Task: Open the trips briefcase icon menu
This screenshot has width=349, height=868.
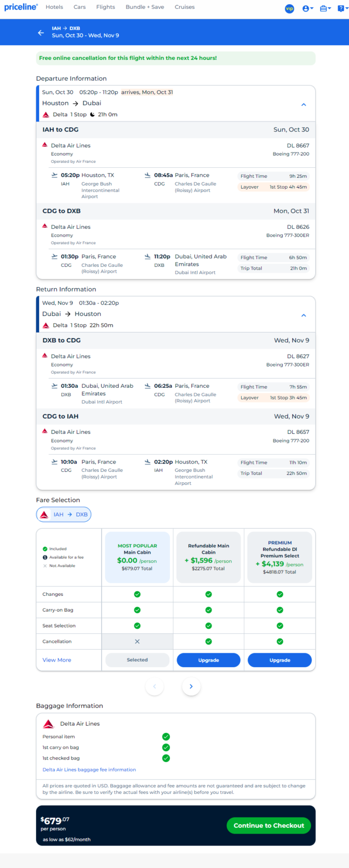Action: point(326,8)
